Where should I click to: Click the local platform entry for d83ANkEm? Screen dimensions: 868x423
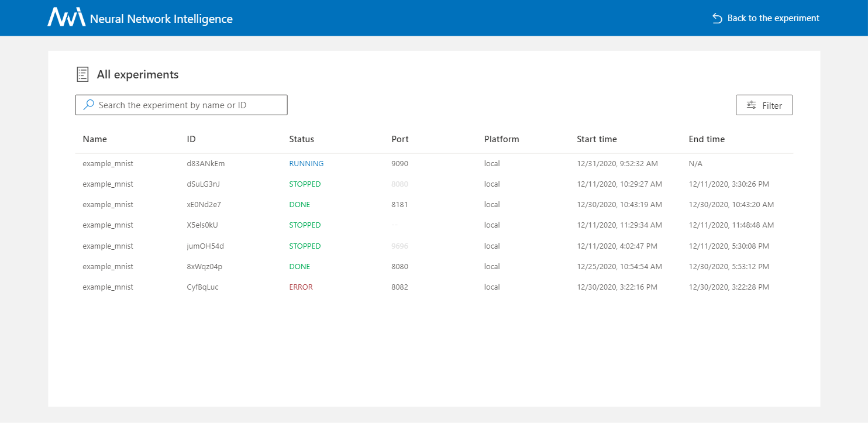pos(492,163)
